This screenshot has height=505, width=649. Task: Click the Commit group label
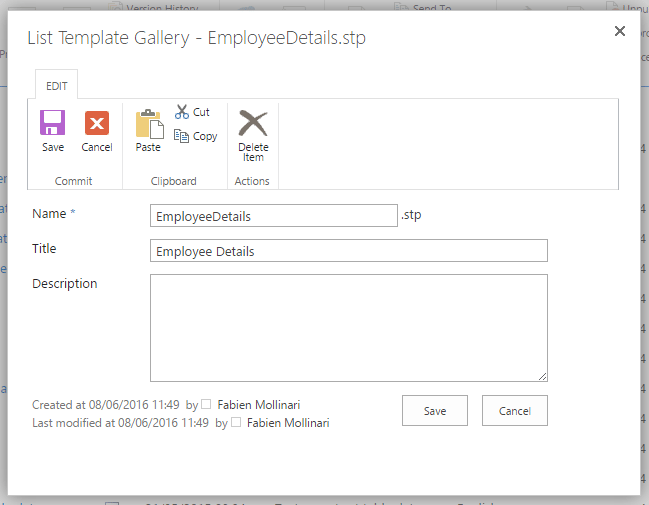73,181
